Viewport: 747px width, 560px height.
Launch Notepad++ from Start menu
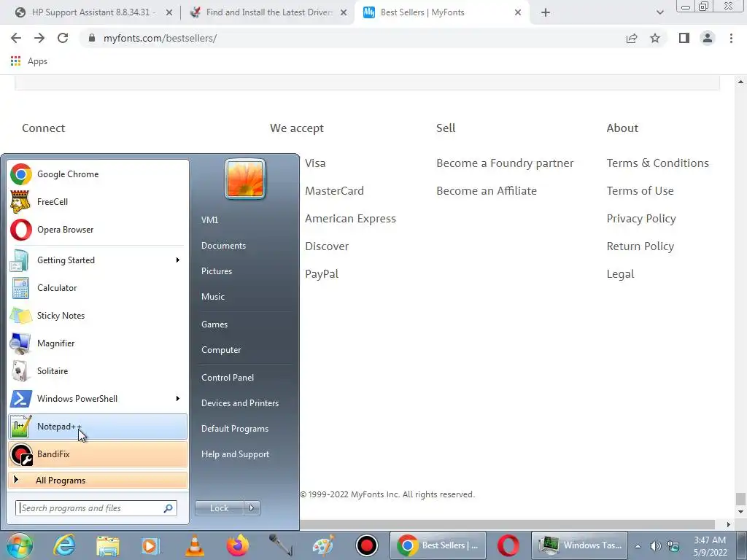98,426
